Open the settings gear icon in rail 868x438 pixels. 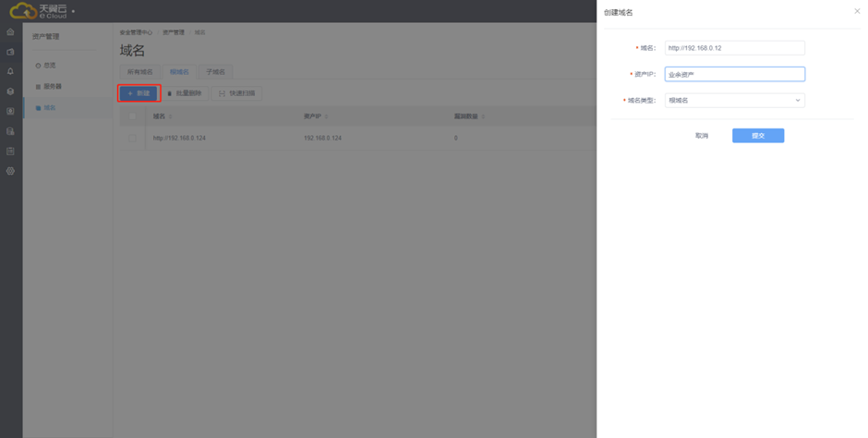10,171
